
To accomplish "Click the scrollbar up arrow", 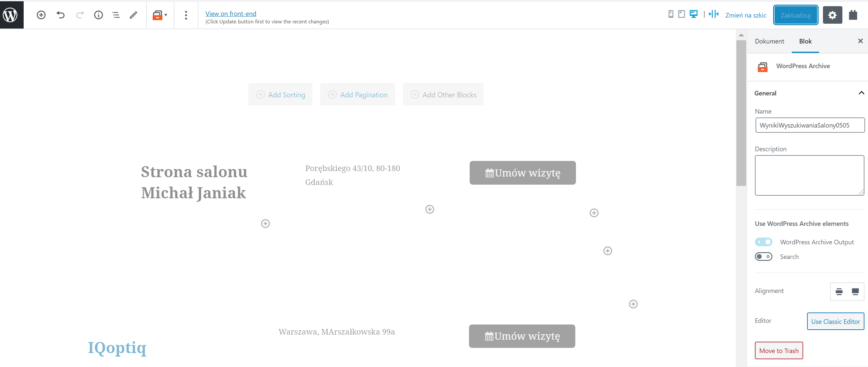I will 741,35.
